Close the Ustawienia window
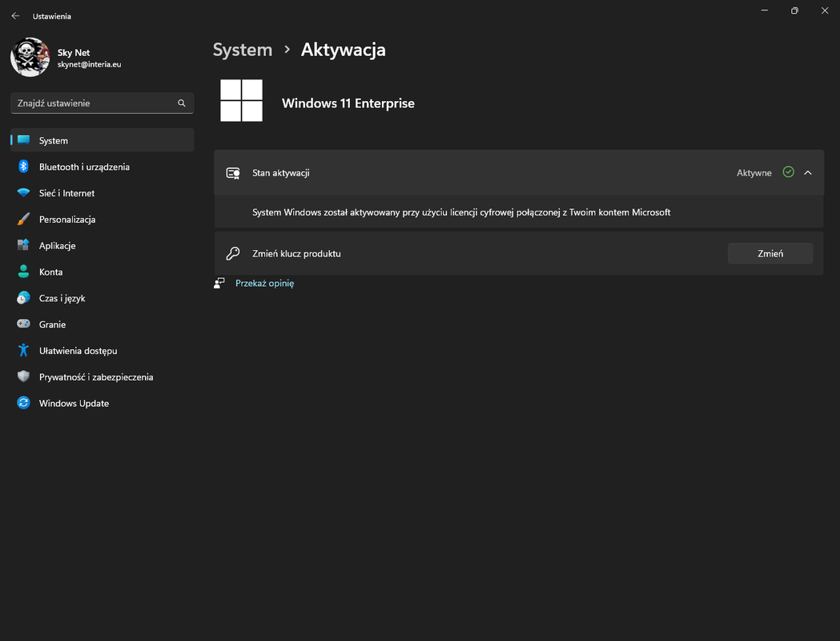This screenshot has height=641, width=840. 825,10
